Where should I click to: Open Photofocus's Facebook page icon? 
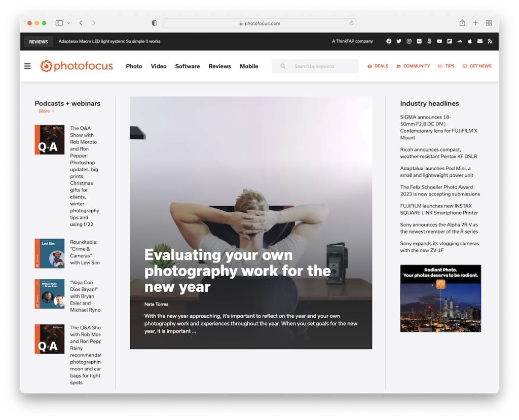coord(389,42)
